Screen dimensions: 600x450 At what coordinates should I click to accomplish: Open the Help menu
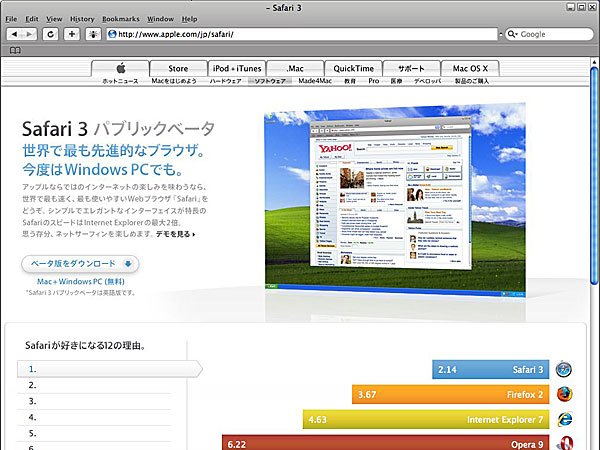coord(189,19)
